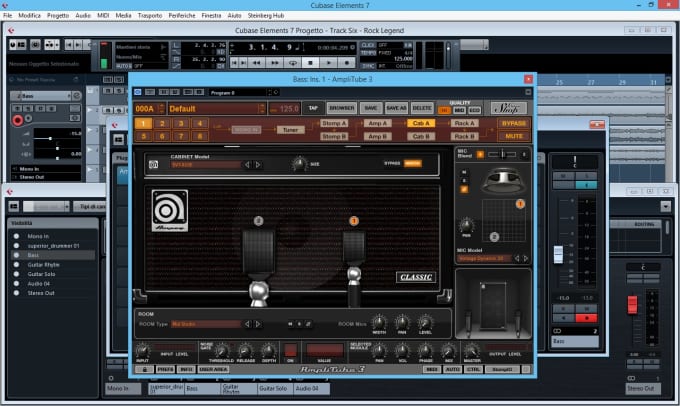
Task: Start playback with the transport Play button
Action: click(x=328, y=63)
